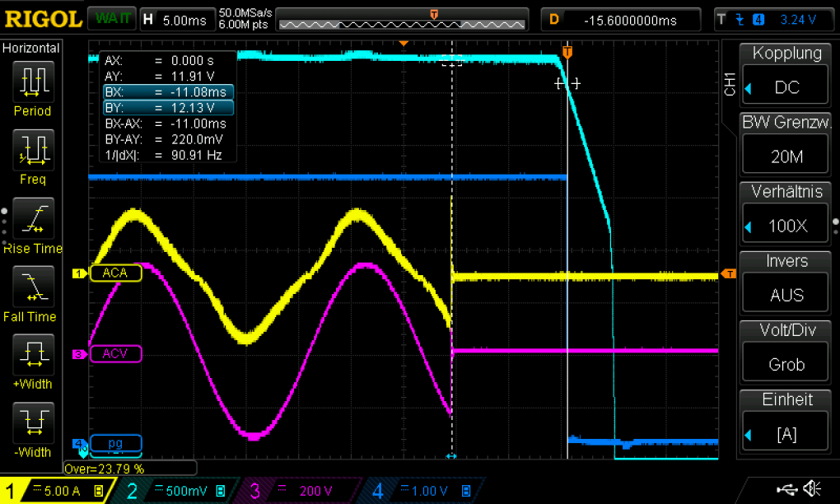Viewport: 840px width, 504px height.
Task: Click the channel 4 ground marker
Action: click(79, 444)
